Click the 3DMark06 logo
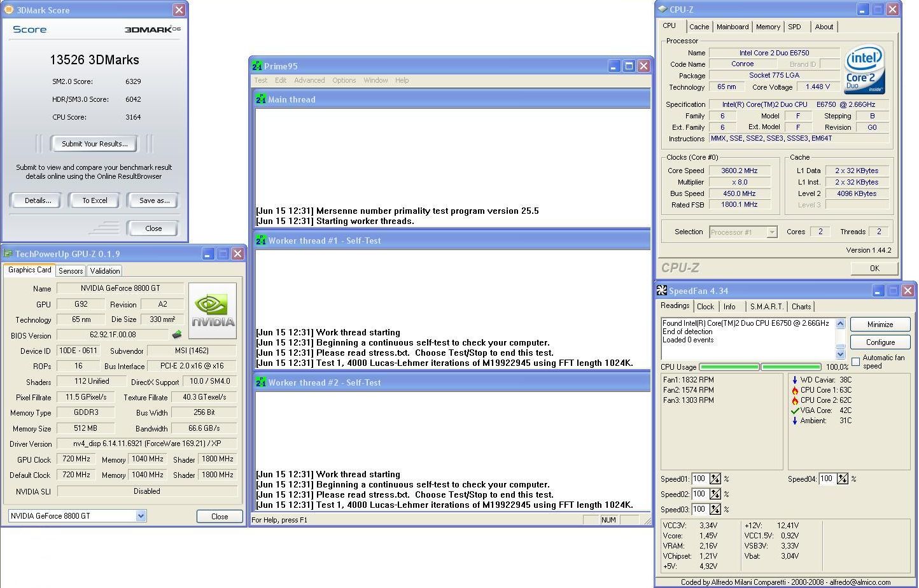This screenshot has width=919, height=588. 153,29
